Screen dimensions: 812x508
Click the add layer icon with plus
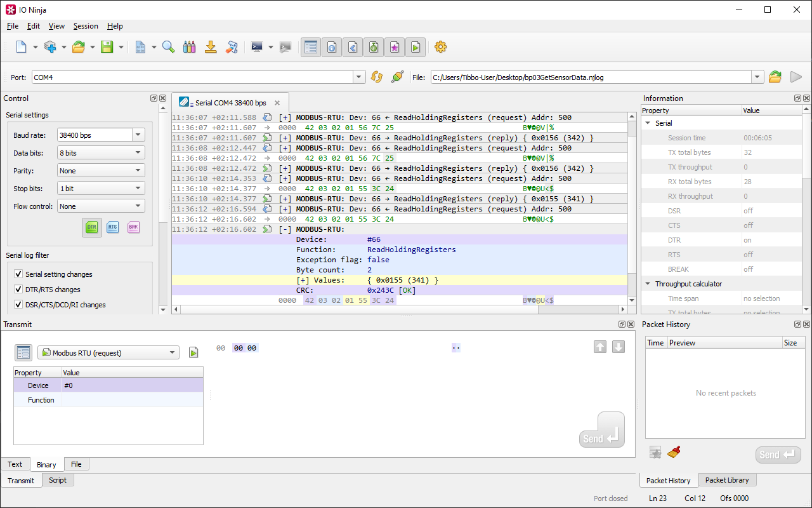[x=50, y=47]
